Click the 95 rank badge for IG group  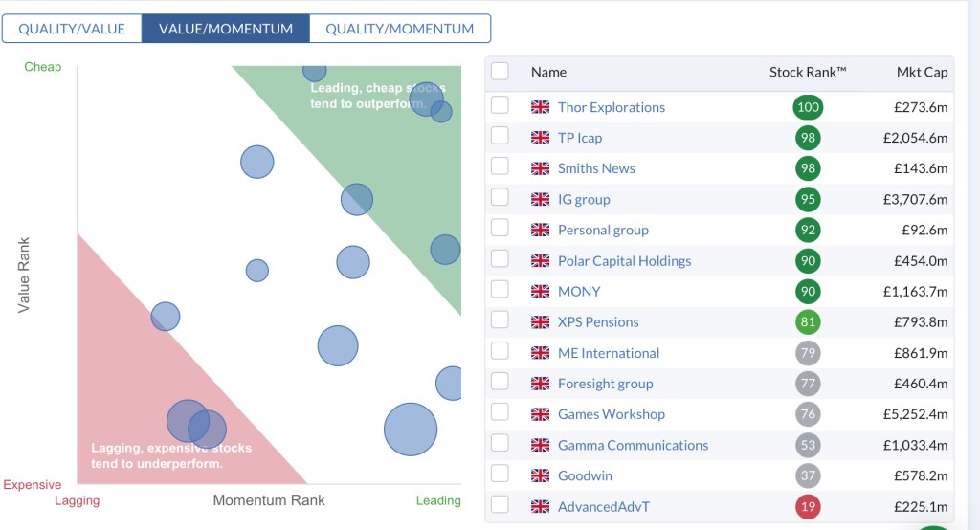[x=808, y=199]
